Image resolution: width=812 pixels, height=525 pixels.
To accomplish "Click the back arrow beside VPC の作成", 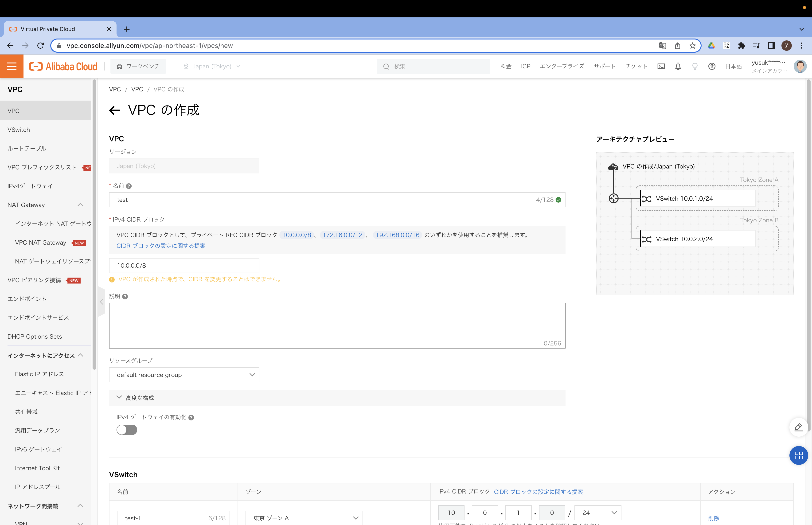I will click(115, 110).
